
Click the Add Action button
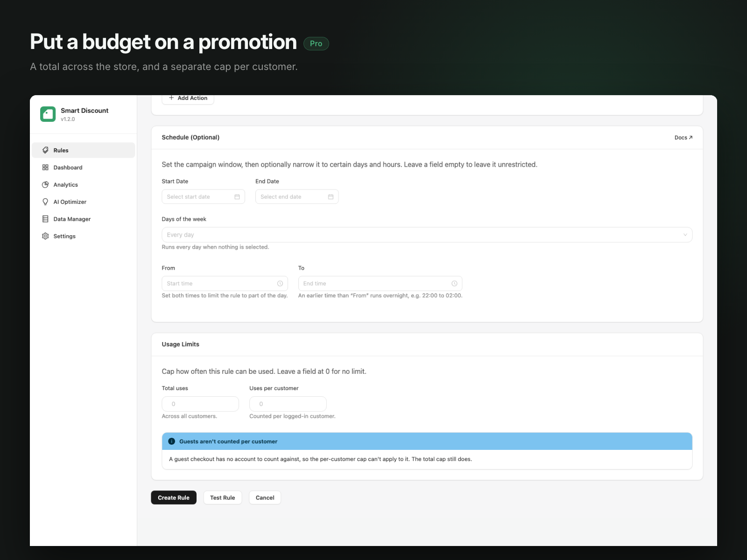click(188, 98)
